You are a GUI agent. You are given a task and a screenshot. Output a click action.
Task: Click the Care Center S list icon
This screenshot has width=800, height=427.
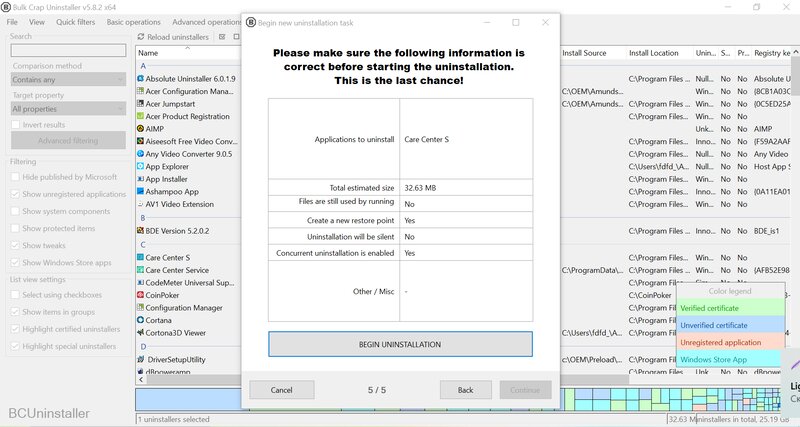pos(140,258)
